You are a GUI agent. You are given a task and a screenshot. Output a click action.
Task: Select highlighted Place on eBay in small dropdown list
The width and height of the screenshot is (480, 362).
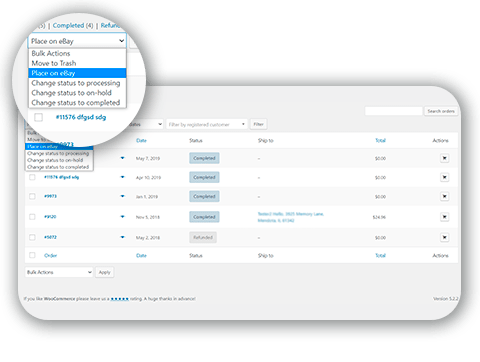coord(59,146)
